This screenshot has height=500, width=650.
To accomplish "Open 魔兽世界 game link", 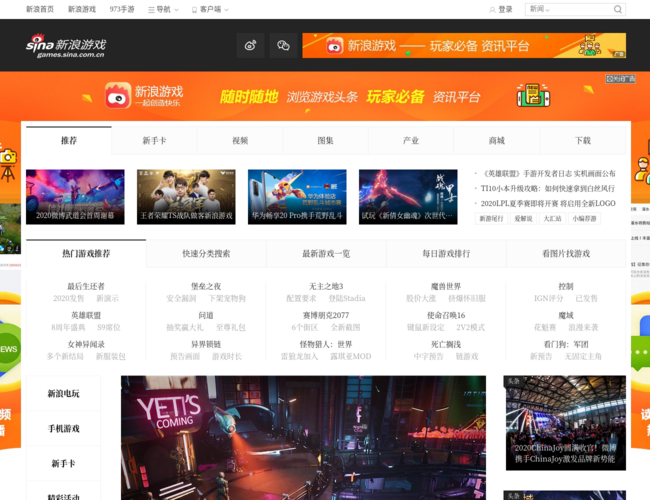I will point(446,286).
